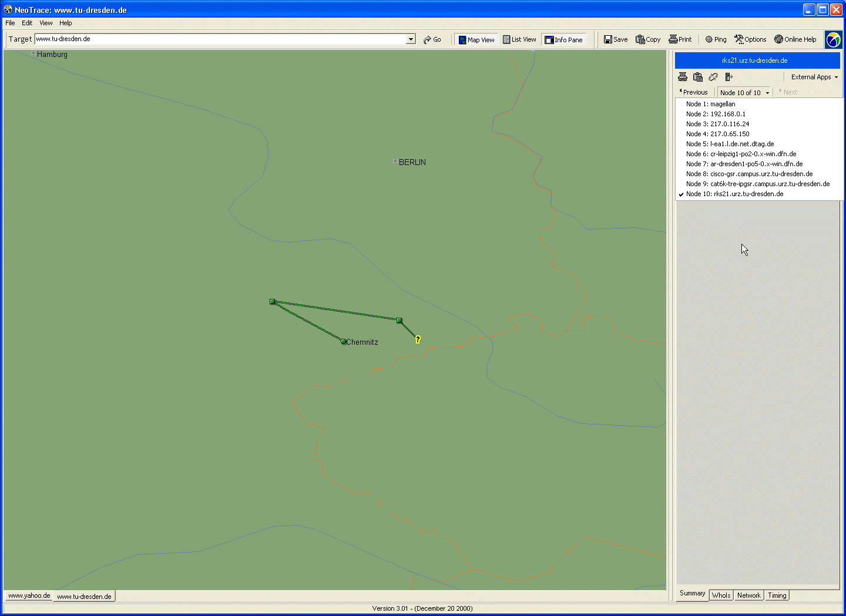
Task: Select Node 2: 192.168.0.1
Action: (x=759, y=114)
